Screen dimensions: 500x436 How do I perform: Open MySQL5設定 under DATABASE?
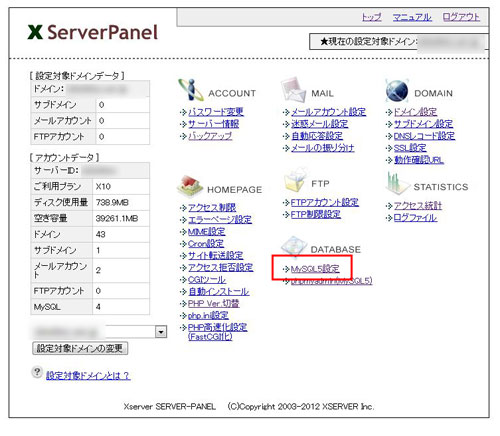(315, 269)
